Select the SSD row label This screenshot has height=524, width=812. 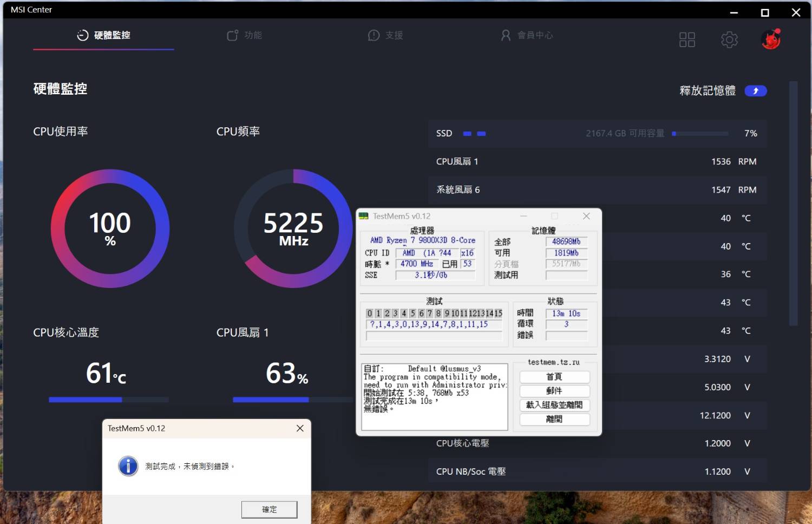pyautogui.click(x=444, y=133)
